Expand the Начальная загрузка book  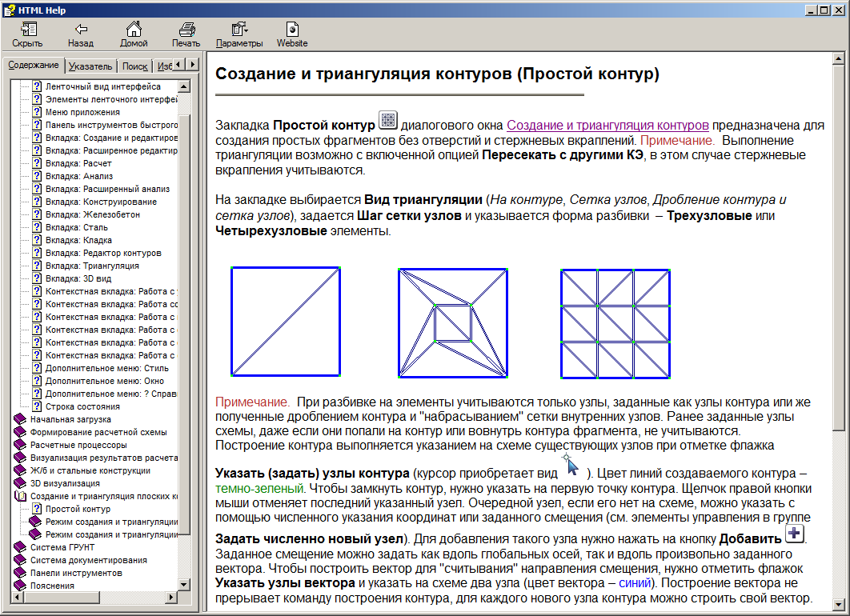coord(70,419)
